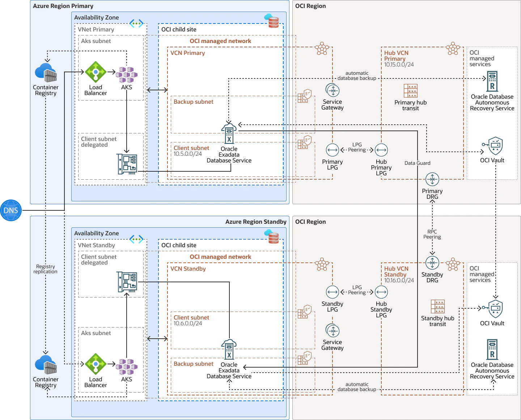Click the Data Guard connection label

[x=418, y=163]
